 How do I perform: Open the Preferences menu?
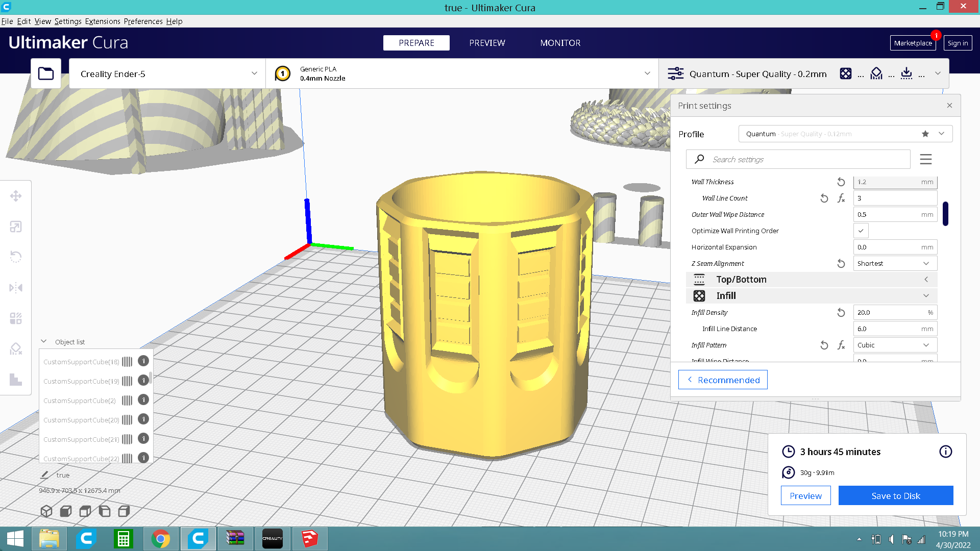[143, 21]
